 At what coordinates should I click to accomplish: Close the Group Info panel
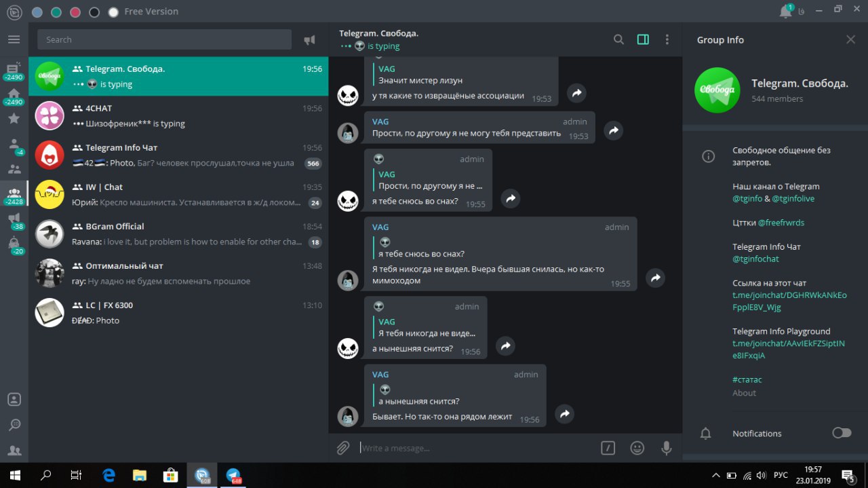(850, 39)
